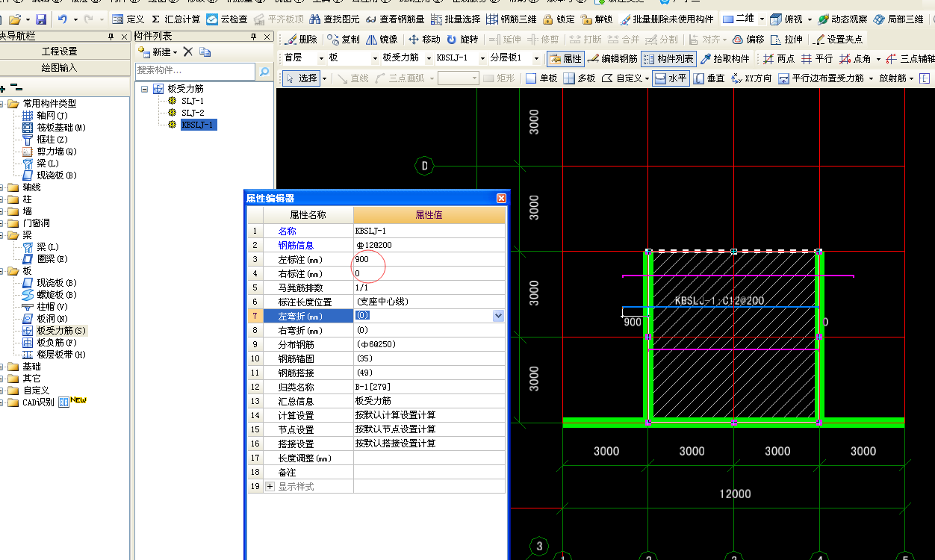935x560 pixels.
Task: Click the 镜像 mirror tool
Action: click(382, 40)
